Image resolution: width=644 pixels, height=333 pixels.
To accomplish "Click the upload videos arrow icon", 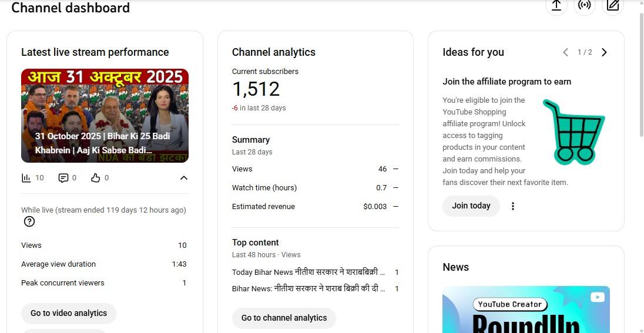I will 556,5.
